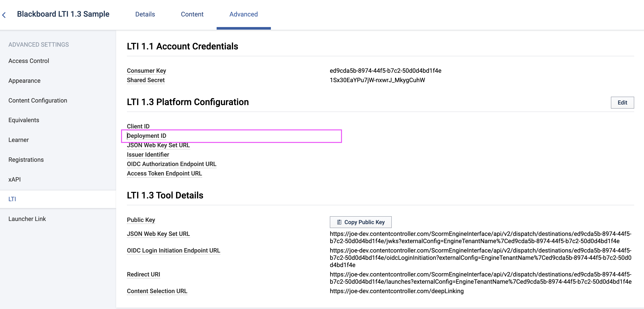Switch to the Content tab
The height and width of the screenshot is (309, 644).
pos(192,14)
